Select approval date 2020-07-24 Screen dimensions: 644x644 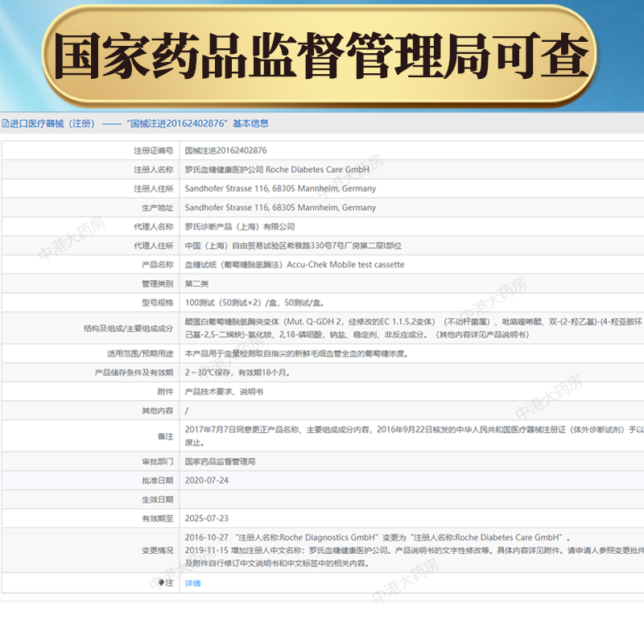click(207, 480)
